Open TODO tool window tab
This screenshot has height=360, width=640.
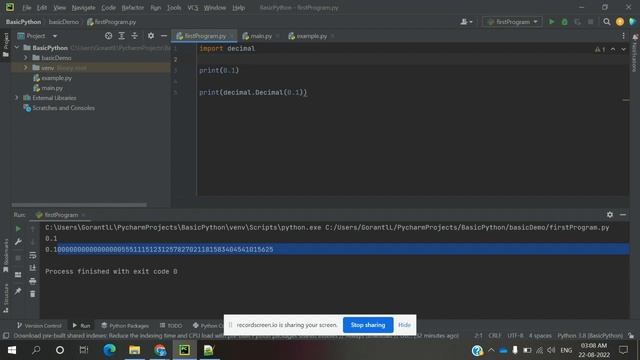[171, 325]
